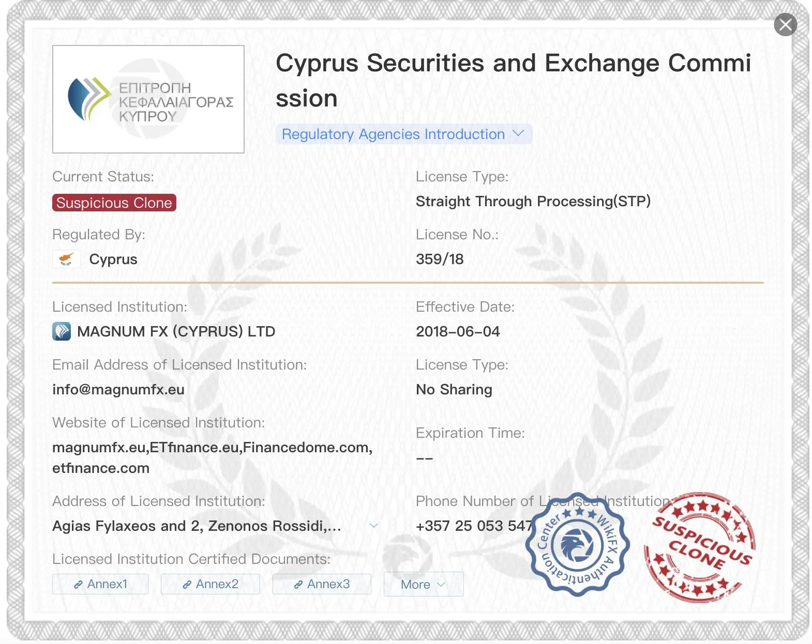Select the license number 359/18
Image resolution: width=812 pixels, height=644 pixels.
point(440,259)
